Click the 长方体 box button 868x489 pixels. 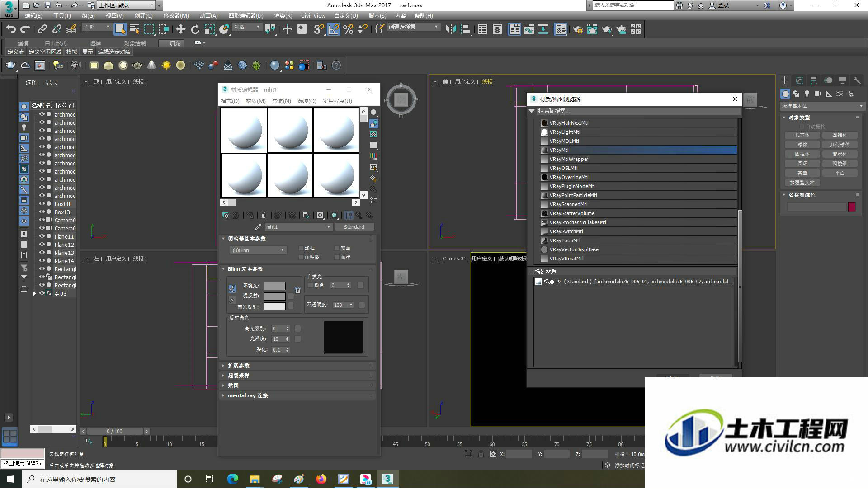802,135
